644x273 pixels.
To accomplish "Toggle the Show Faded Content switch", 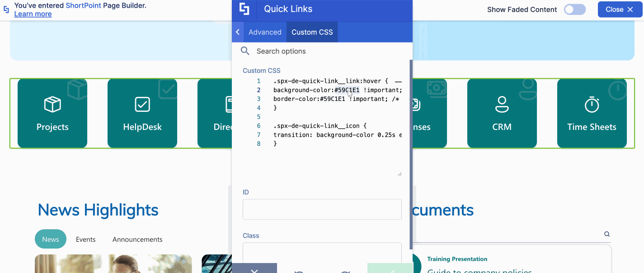I will tap(574, 9).
